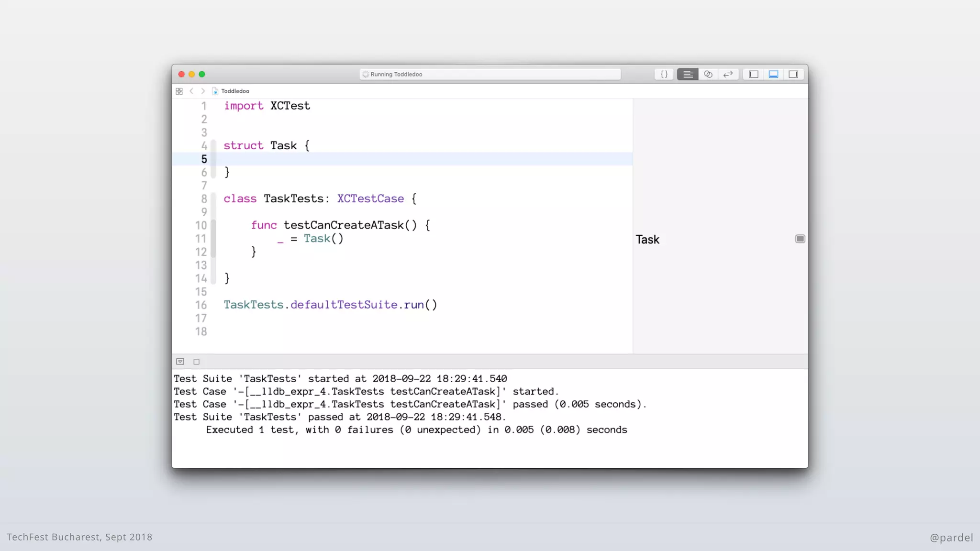980x551 pixels.
Task: Click the Task result in the sidebar
Action: pos(647,240)
